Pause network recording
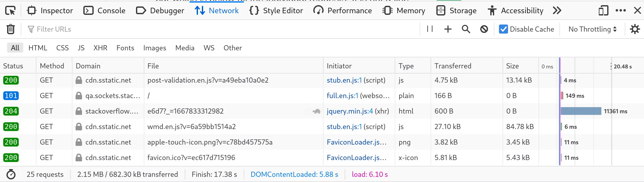644x182 pixels. coord(430,29)
